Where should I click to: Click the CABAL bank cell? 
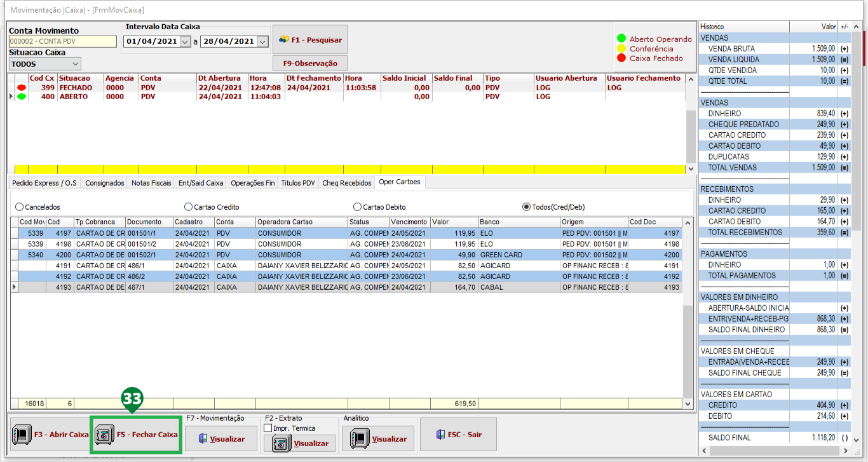519,287
